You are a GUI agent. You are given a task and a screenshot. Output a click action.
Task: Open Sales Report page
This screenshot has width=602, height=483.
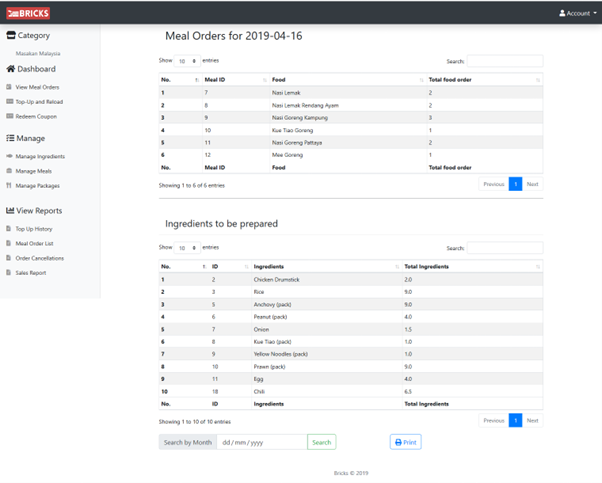pyautogui.click(x=31, y=273)
